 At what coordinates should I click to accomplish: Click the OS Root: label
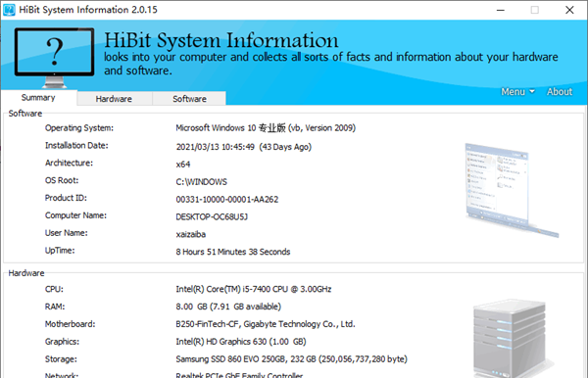62,180
